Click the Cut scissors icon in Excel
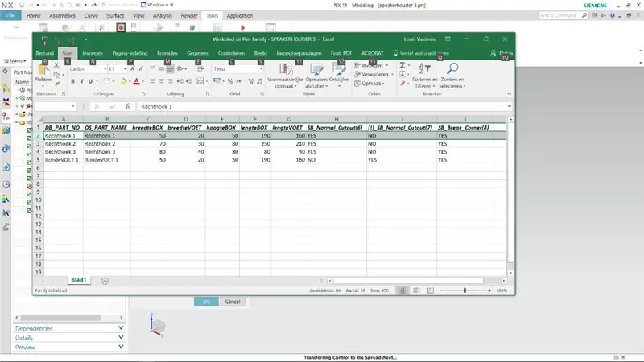The width and height of the screenshot is (644, 362). coord(56,66)
